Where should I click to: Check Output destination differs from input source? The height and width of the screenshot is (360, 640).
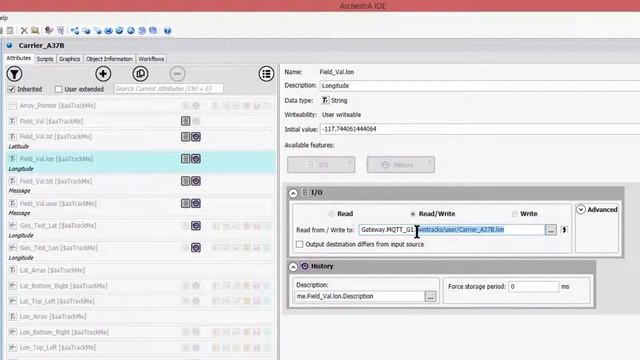(x=300, y=244)
